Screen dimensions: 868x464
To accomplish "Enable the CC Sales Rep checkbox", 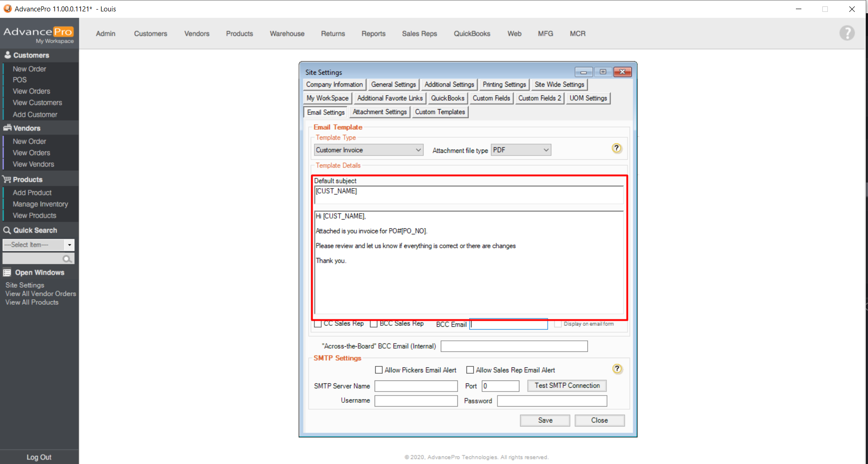I will pos(318,324).
